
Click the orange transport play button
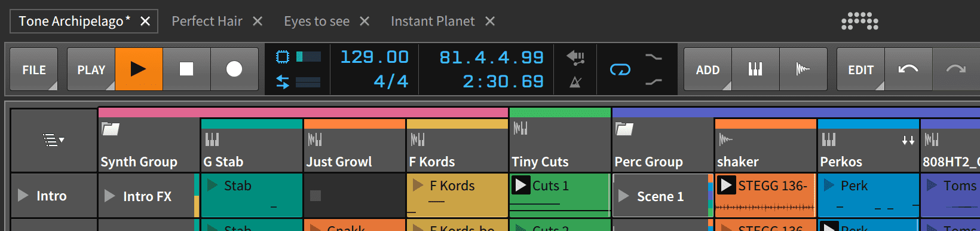coord(139,69)
